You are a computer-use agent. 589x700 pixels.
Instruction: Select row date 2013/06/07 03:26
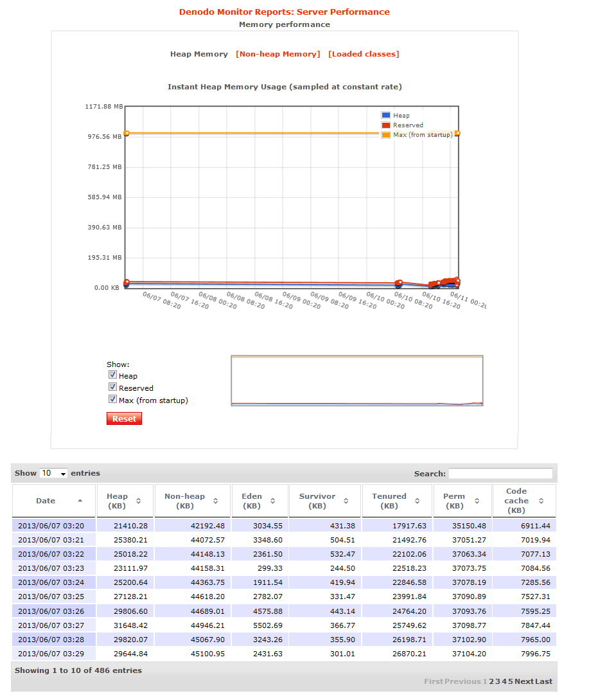coord(51,611)
